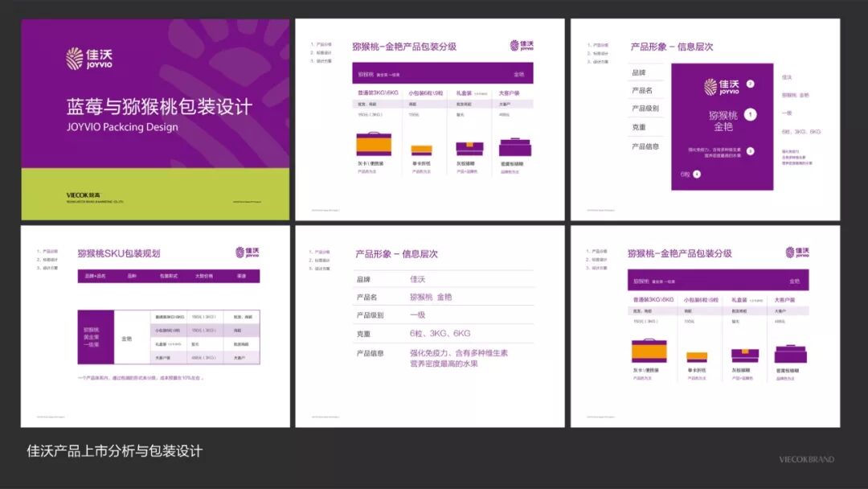The height and width of the screenshot is (489, 868).
Task: Click the 6粒 text on the purple card
Action: 686,174
